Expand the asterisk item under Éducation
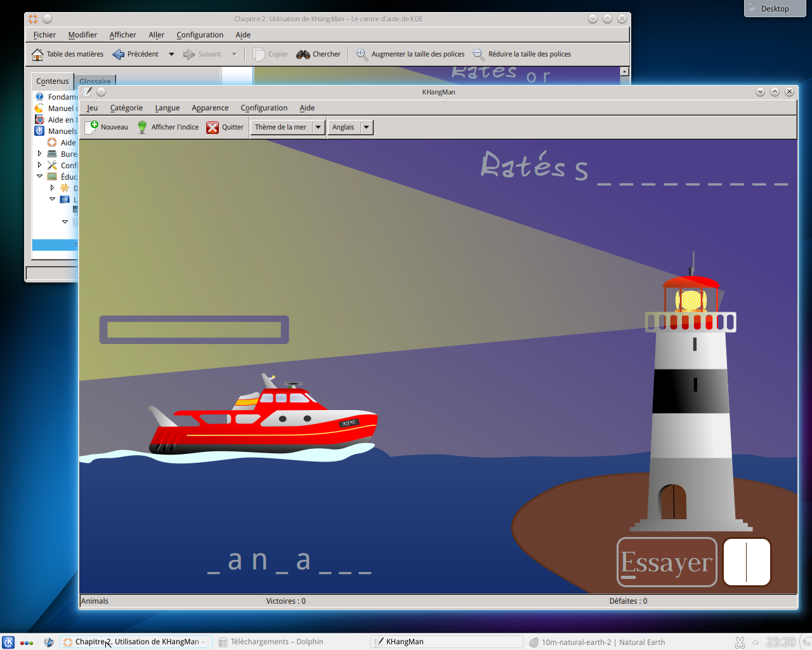Screen dimensions: 812x650 [52, 188]
